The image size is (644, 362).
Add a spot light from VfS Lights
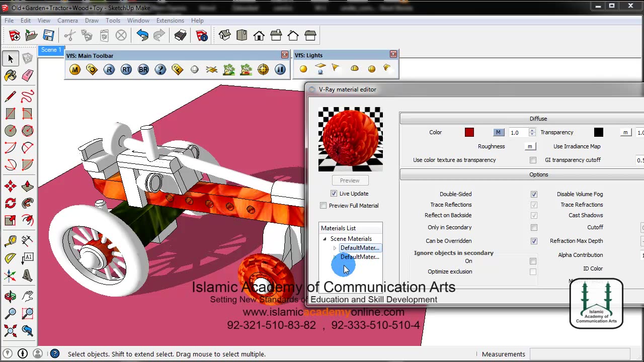336,68
